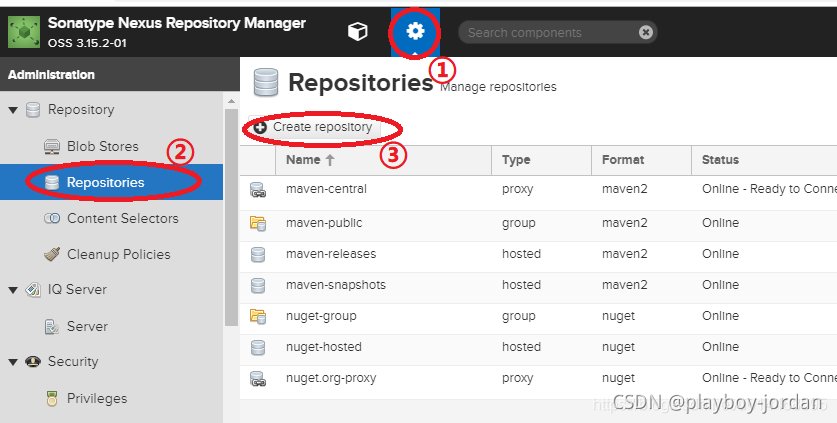The image size is (837, 423).
Task: Click the Nexus logo icon
Action: (x=23, y=32)
